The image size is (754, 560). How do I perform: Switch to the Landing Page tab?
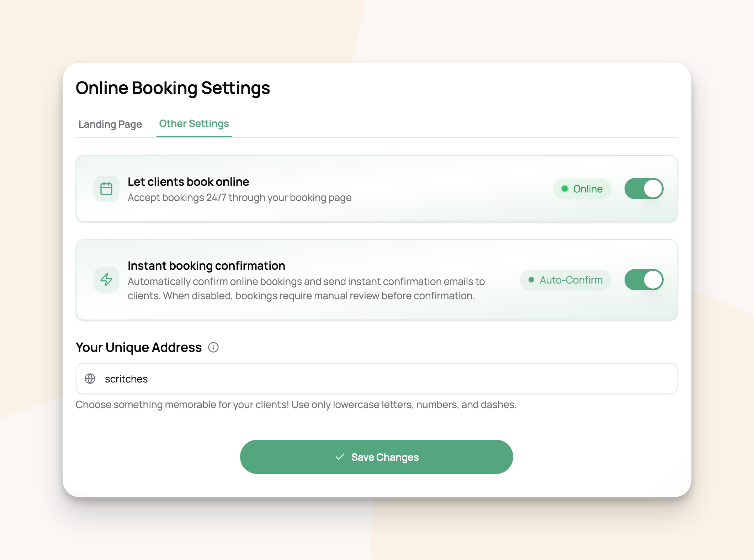click(110, 124)
